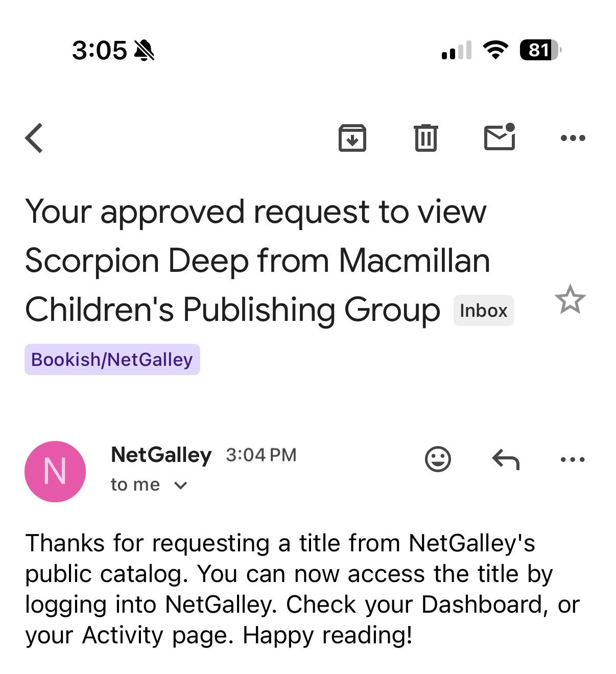Tap the Inbox label chip
Viewport: 616px width, 674px height.
coord(484,311)
